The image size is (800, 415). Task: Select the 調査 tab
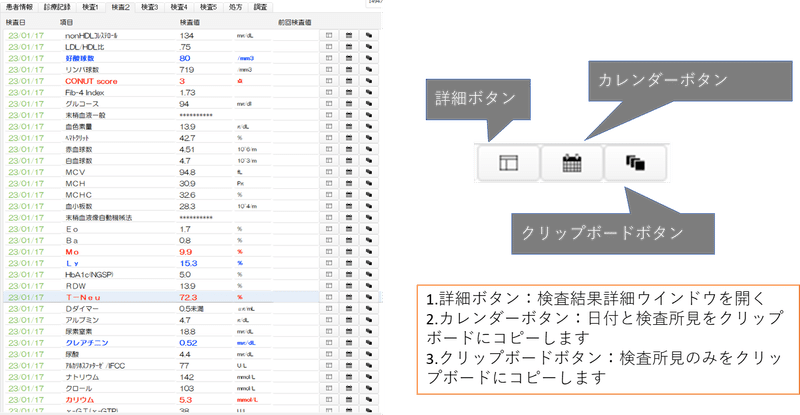[x=260, y=7]
